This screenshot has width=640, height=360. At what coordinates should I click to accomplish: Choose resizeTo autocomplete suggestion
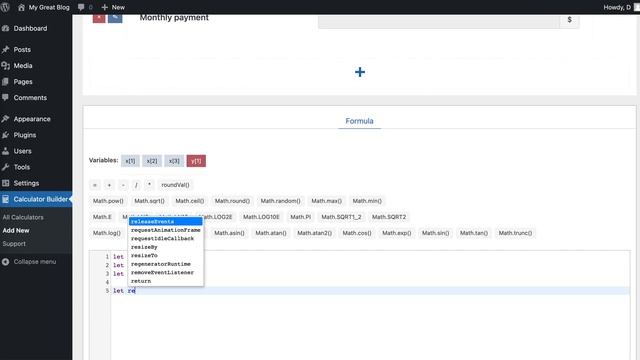pos(166,256)
